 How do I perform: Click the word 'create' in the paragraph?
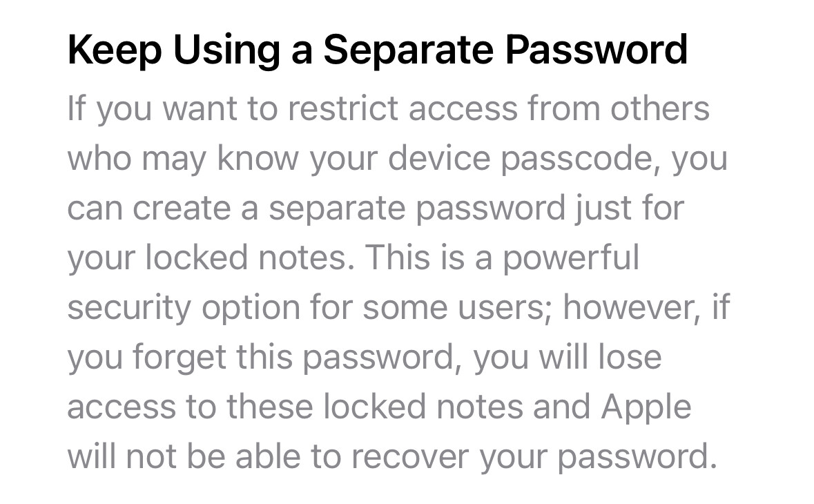(x=182, y=208)
